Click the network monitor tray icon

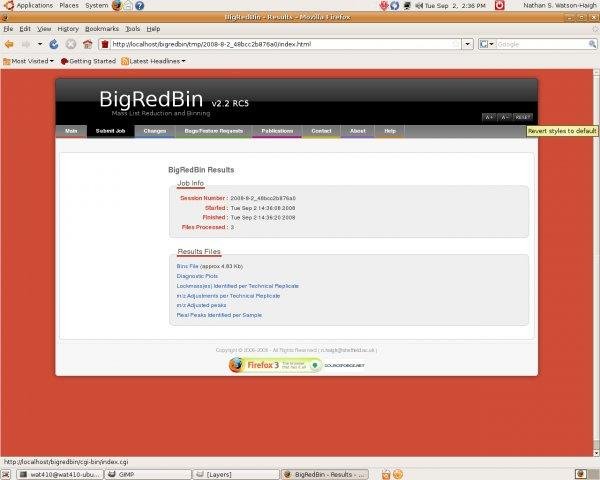coord(407,5)
